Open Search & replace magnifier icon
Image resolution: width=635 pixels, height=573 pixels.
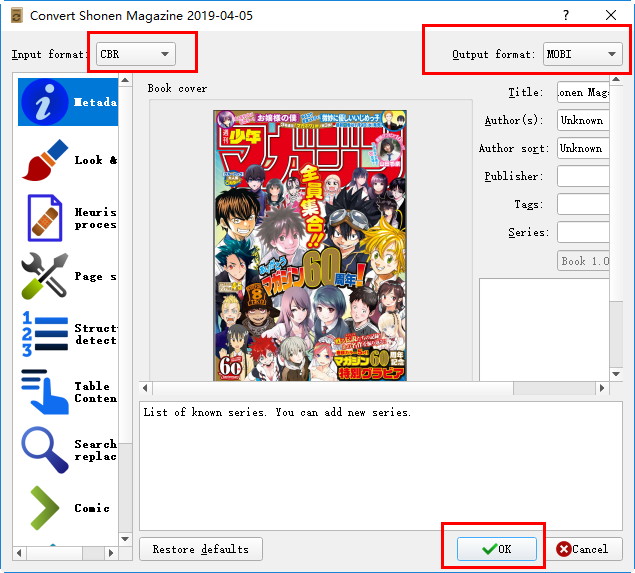(x=45, y=449)
